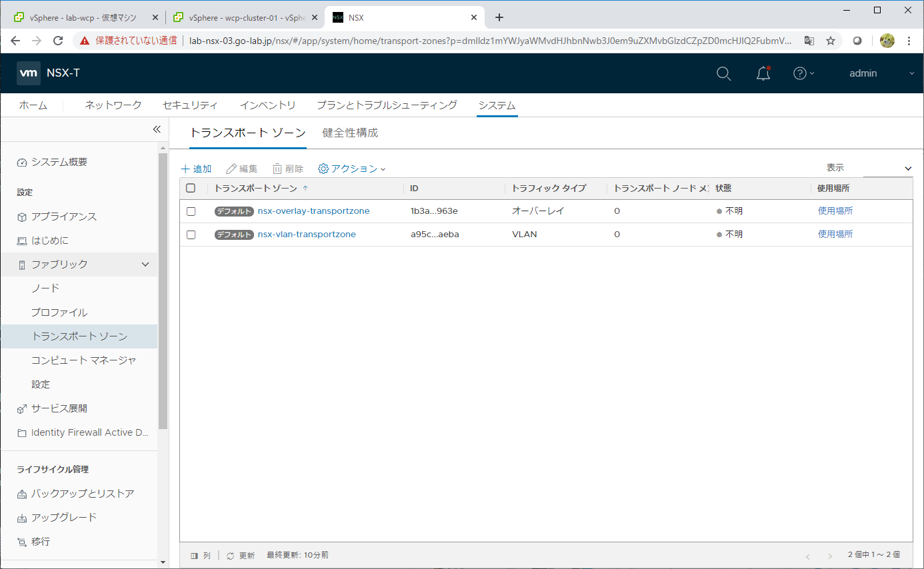This screenshot has width=924, height=569.
Task: Click the 追加 plus button
Action: (x=196, y=169)
